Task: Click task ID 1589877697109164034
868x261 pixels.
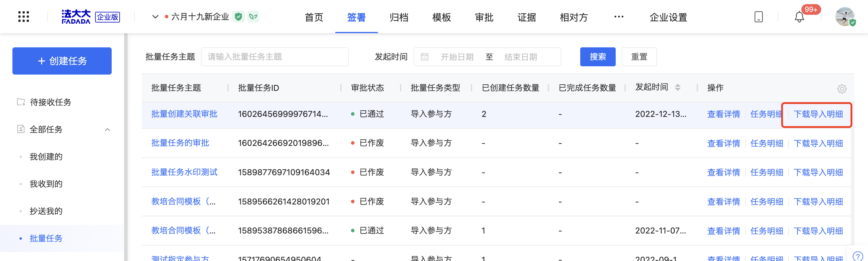Action: pyautogui.click(x=284, y=172)
